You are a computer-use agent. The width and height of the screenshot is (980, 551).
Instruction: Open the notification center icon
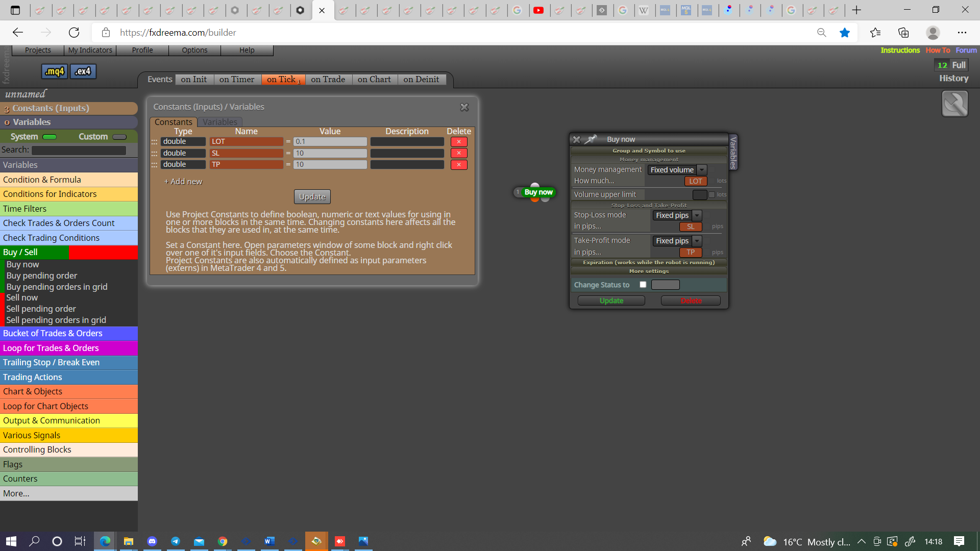[959, 541]
